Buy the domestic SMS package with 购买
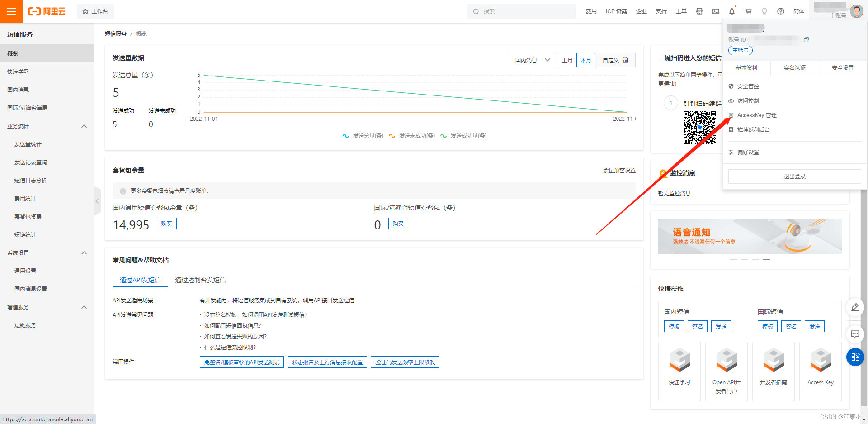Screen dimensions: 868x424 pyautogui.click(x=167, y=224)
